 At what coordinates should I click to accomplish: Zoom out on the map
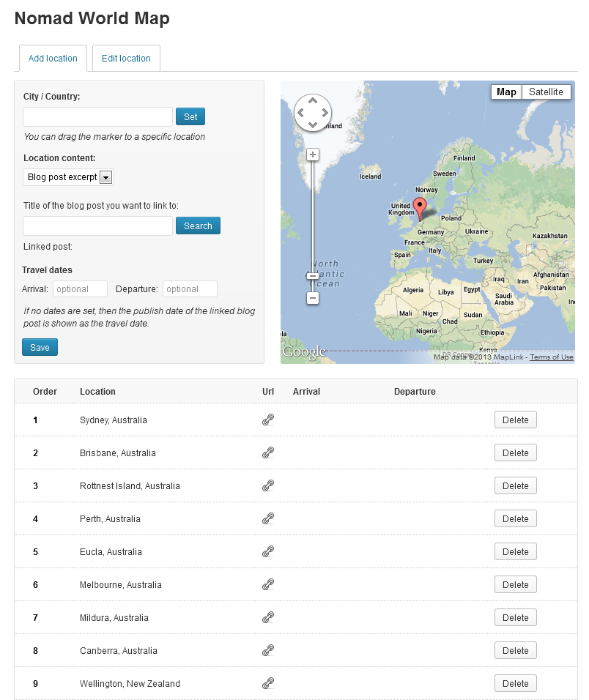[x=313, y=298]
